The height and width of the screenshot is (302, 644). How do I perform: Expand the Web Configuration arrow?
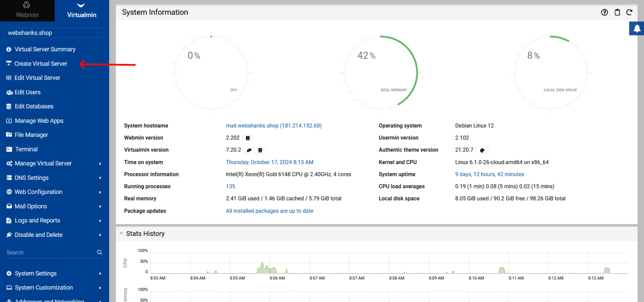pos(100,192)
